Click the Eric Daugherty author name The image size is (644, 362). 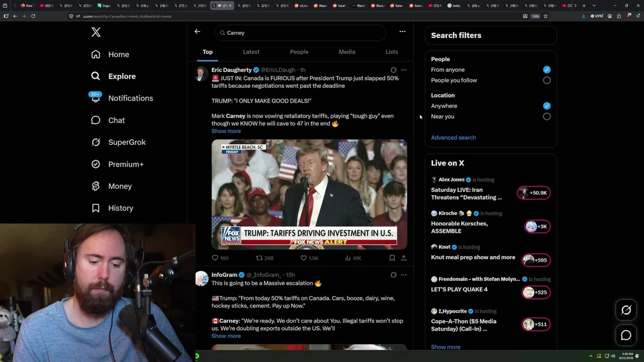231,70
